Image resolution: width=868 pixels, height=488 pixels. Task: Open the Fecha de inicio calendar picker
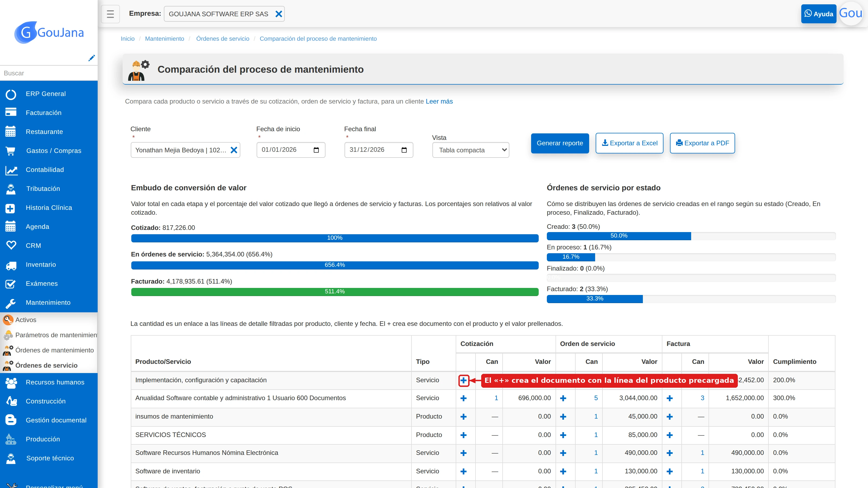click(316, 150)
